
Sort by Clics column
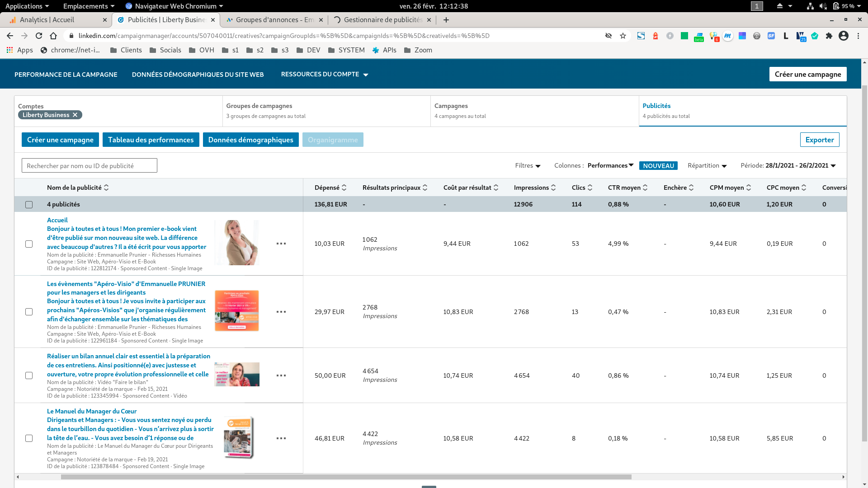tap(582, 188)
